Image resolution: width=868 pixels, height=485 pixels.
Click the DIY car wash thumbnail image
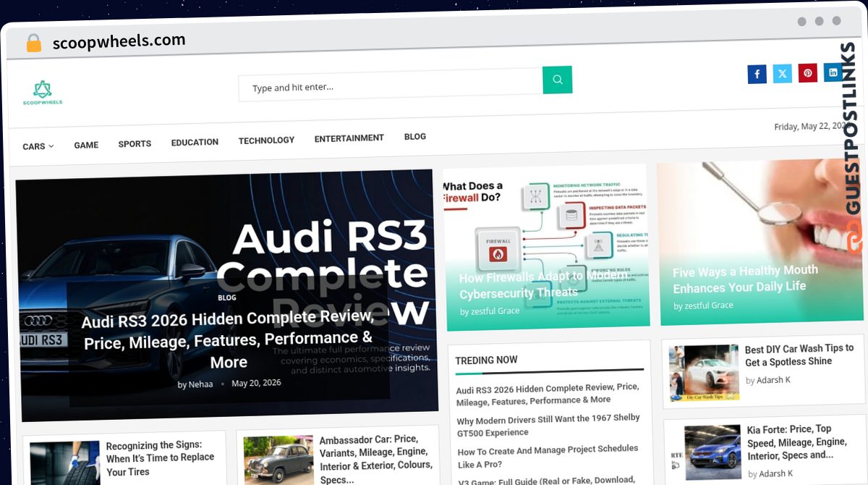(x=704, y=373)
